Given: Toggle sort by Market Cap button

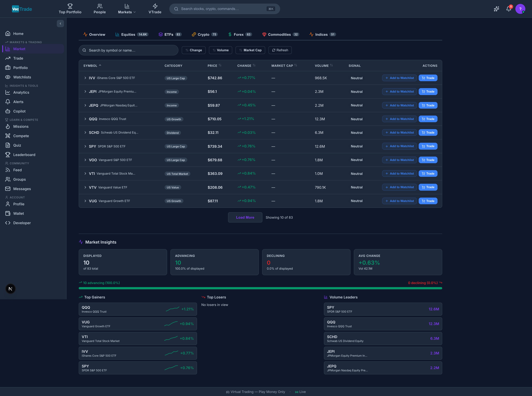Looking at the screenshot, I should tap(250, 50).
